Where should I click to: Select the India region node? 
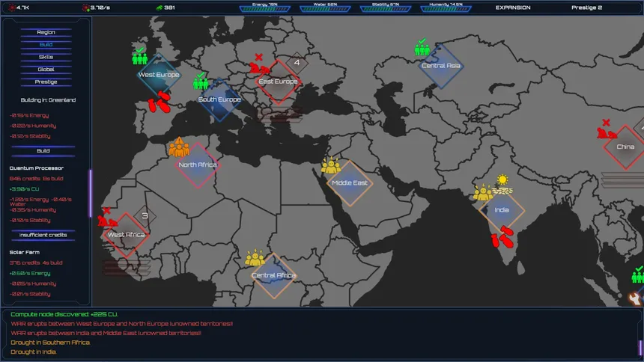click(x=502, y=210)
